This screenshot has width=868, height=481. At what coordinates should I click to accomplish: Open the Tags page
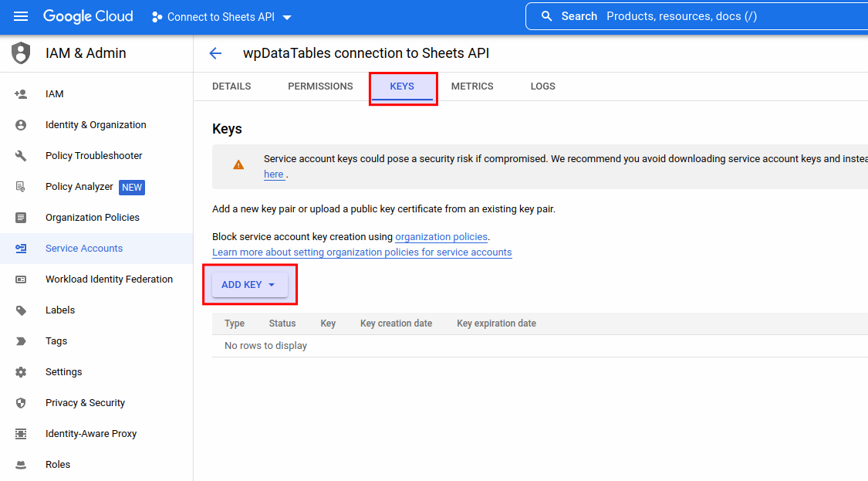(56, 341)
